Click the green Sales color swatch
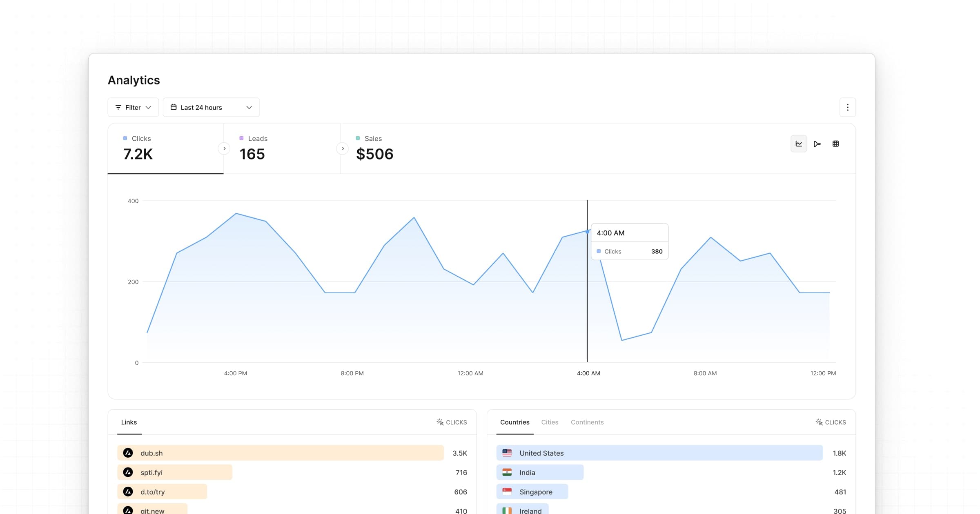 click(358, 138)
